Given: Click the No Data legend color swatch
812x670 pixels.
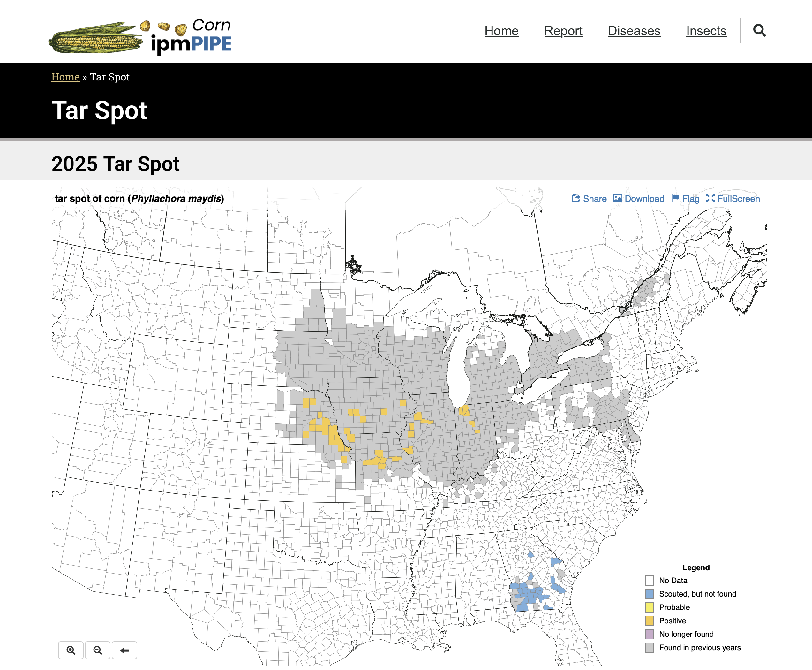Looking at the screenshot, I should tap(649, 580).
